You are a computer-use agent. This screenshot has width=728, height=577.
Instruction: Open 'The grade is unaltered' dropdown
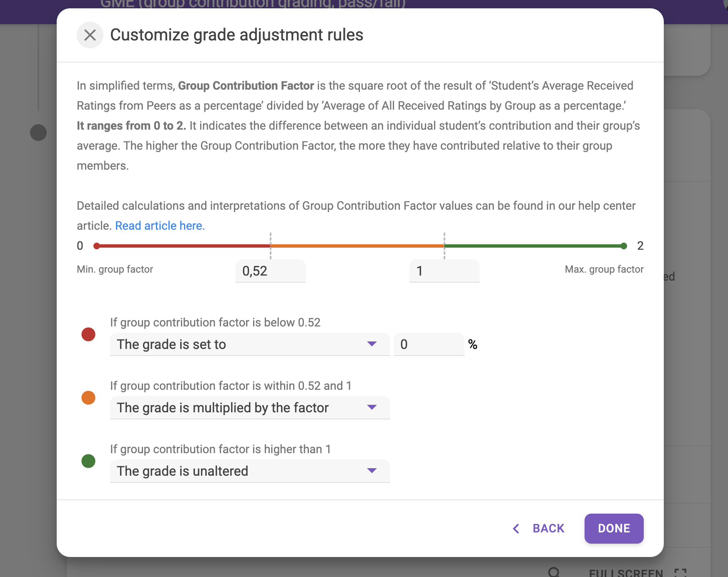(x=250, y=471)
